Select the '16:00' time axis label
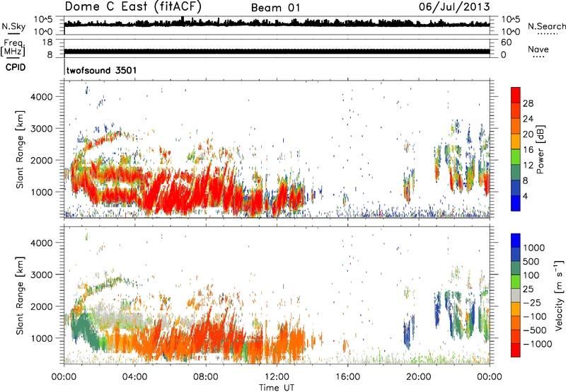Image resolution: width=566 pixels, height=392 pixels. 347,377
